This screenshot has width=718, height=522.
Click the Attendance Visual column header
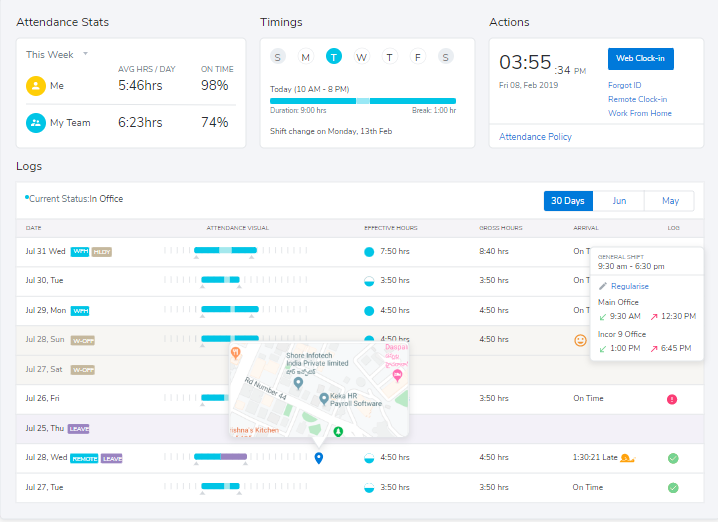click(238, 228)
